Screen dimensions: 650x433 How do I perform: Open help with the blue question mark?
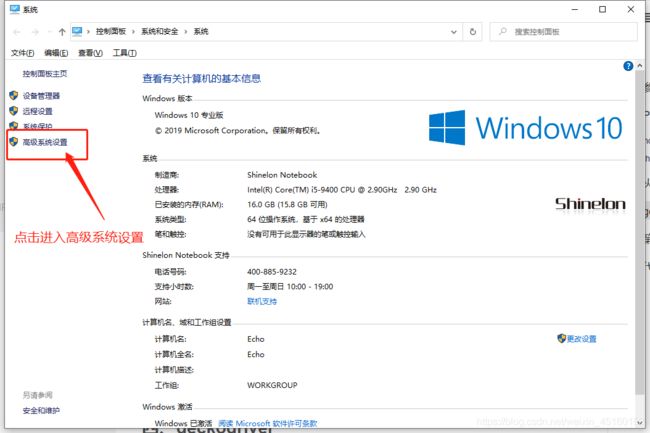pyautogui.click(x=628, y=66)
